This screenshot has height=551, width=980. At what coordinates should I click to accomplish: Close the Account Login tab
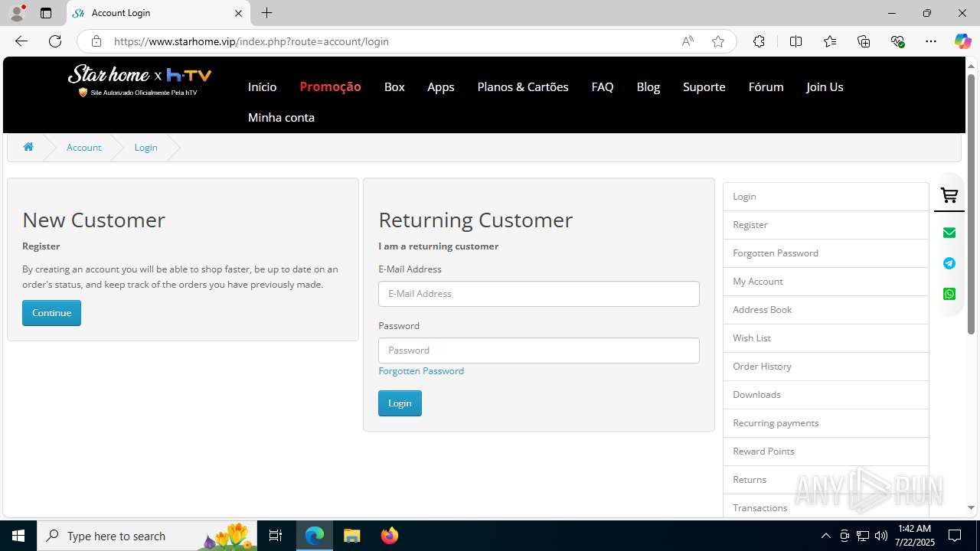click(x=238, y=13)
